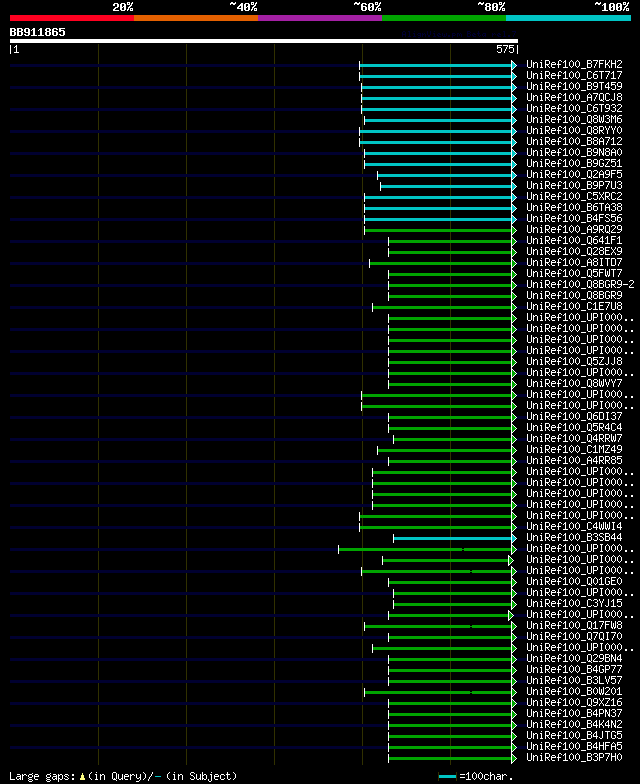Click the green alignment bar for UniRef100_A4RR85
Viewport: 640px width, 784px height.
(450, 461)
